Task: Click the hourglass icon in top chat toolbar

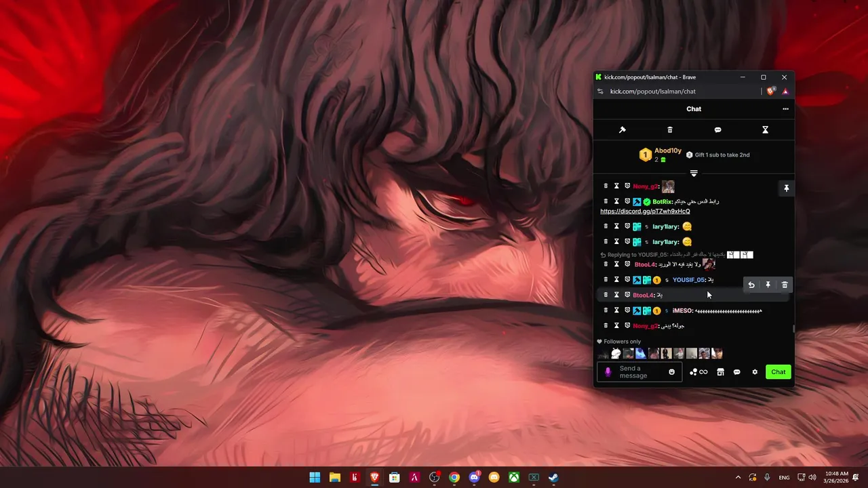Action: point(765,129)
